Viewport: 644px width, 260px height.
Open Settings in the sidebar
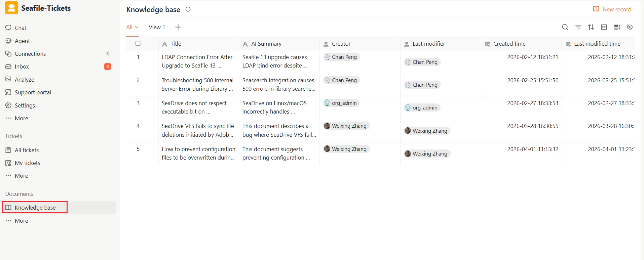click(20, 105)
